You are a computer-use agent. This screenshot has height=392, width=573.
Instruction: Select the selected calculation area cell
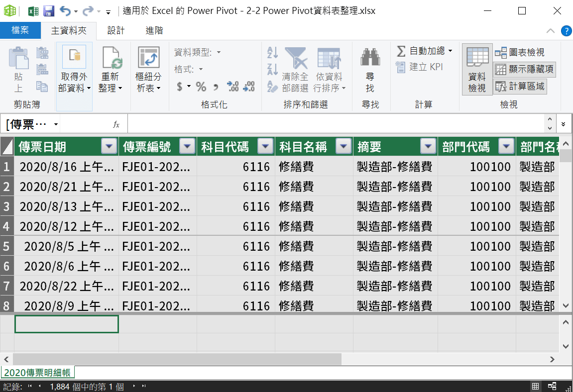pos(67,324)
